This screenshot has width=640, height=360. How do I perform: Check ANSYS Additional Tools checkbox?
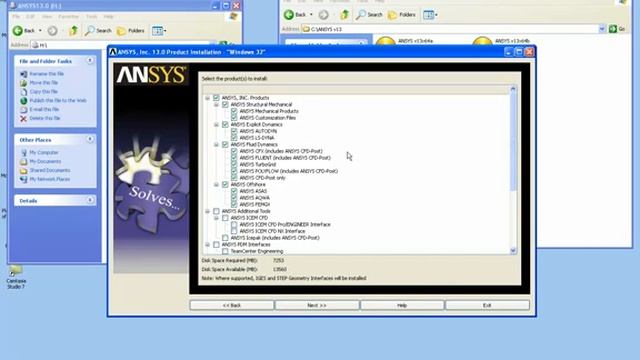(x=216, y=211)
